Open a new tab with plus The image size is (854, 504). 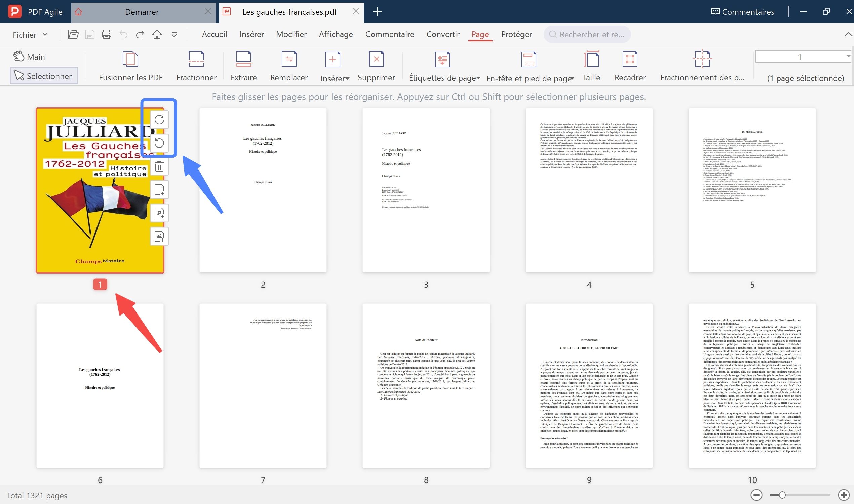(x=377, y=12)
